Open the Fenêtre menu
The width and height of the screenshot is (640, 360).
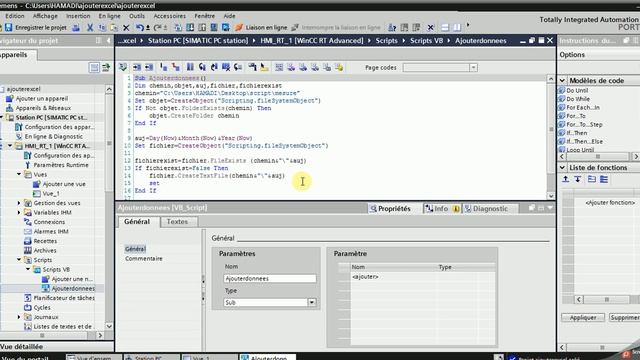point(204,16)
